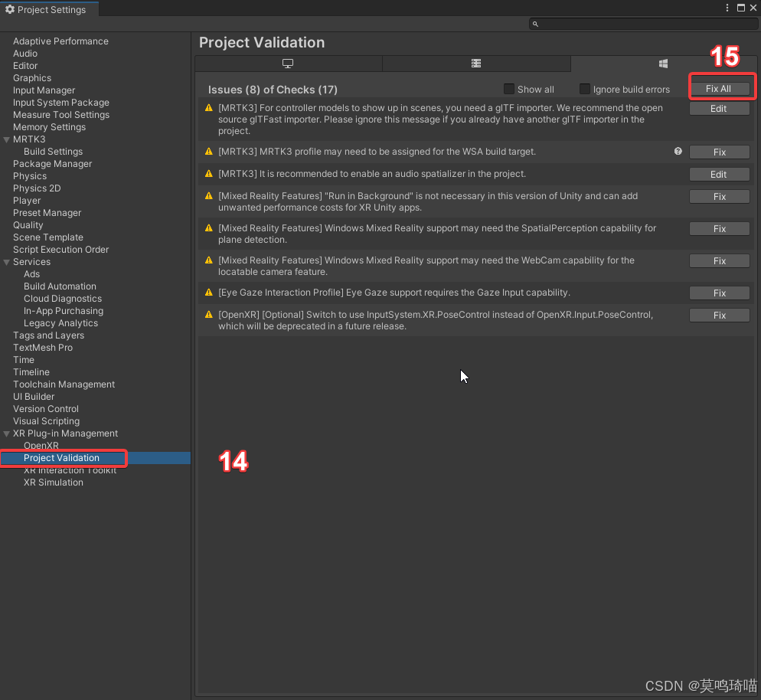The height and width of the screenshot is (700, 761).
Task: Open Measure Tool Settings
Action: [61, 115]
